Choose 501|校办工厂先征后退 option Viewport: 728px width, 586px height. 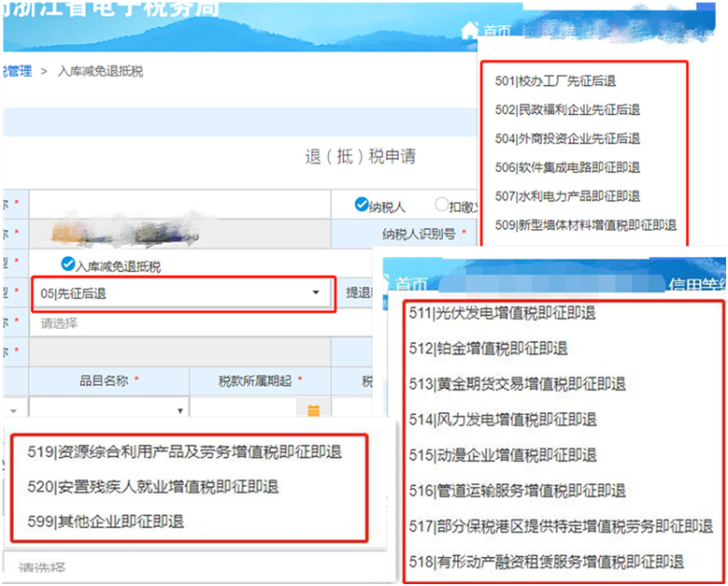[x=555, y=80]
